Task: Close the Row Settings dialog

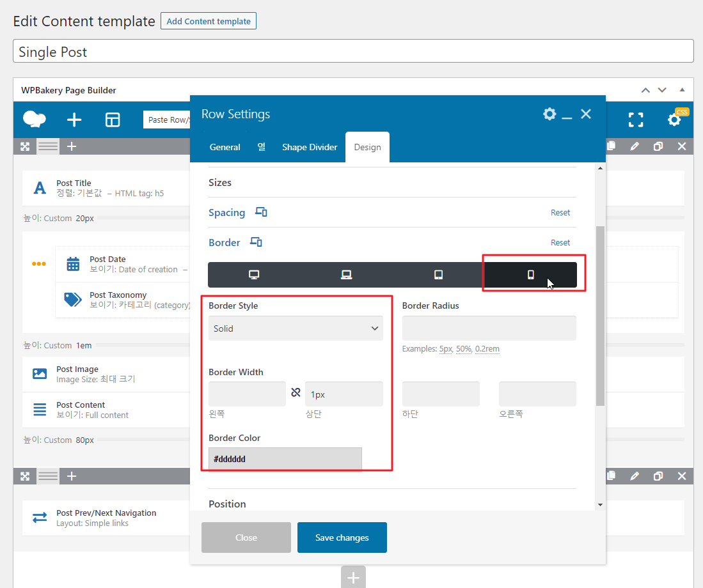Action: tap(586, 114)
